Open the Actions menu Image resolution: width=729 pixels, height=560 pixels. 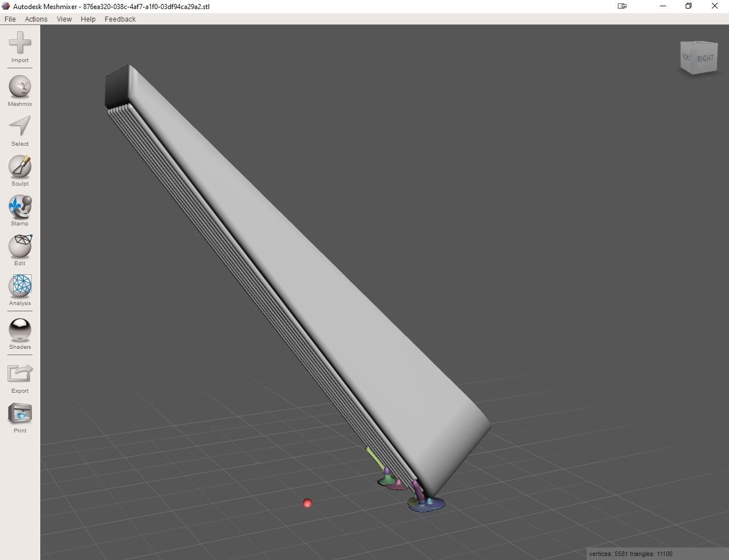pos(36,19)
